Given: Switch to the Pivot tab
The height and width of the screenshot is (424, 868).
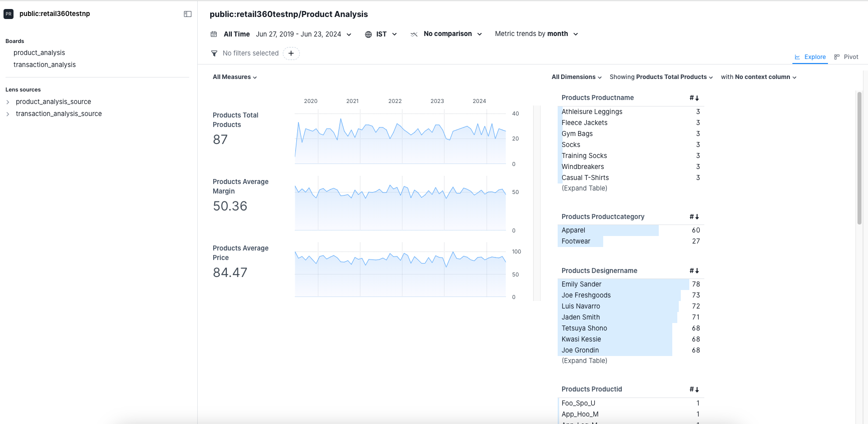Looking at the screenshot, I should (x=846, y=57).
